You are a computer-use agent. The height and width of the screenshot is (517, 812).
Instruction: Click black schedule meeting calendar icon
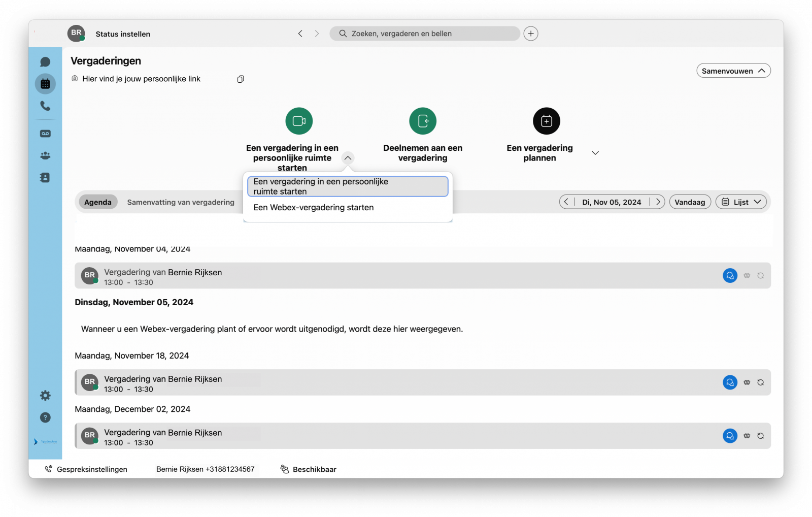coord(547,121)
